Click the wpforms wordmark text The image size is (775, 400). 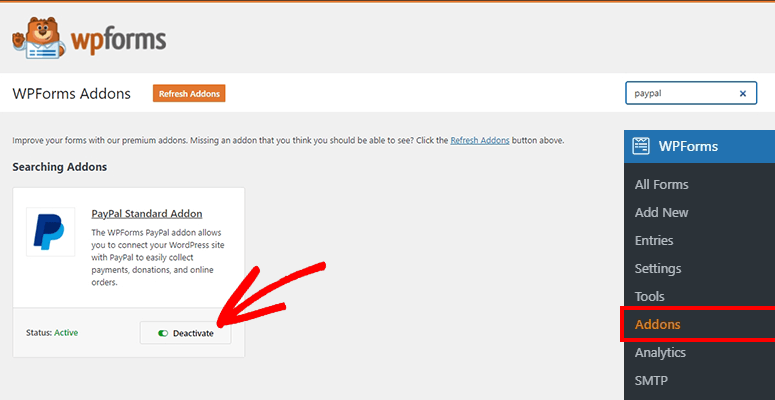pyautogui.click(x=119, y=40)
